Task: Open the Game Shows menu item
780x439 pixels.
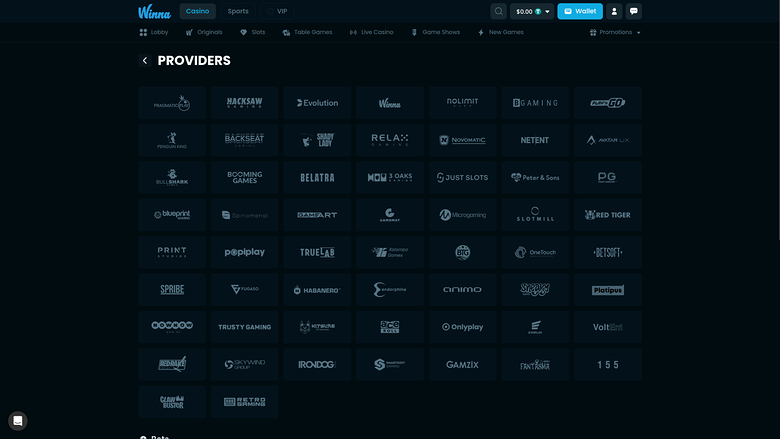Action: coord(436,32)
